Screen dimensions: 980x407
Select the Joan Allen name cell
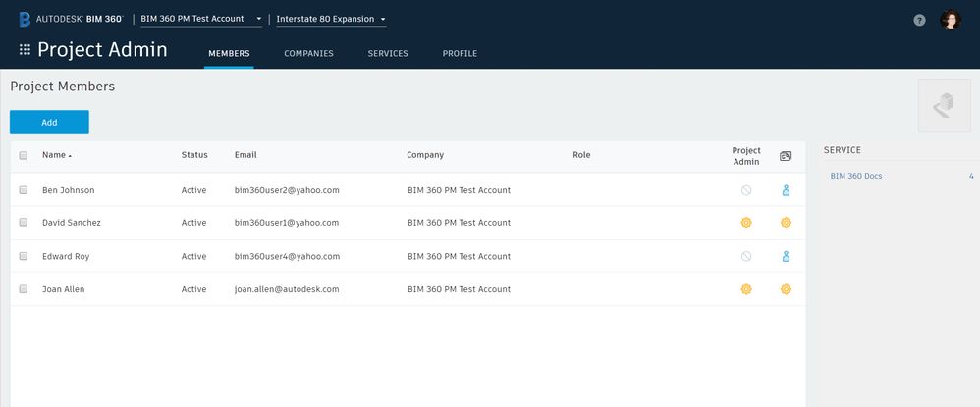click(x=63, y=289)
